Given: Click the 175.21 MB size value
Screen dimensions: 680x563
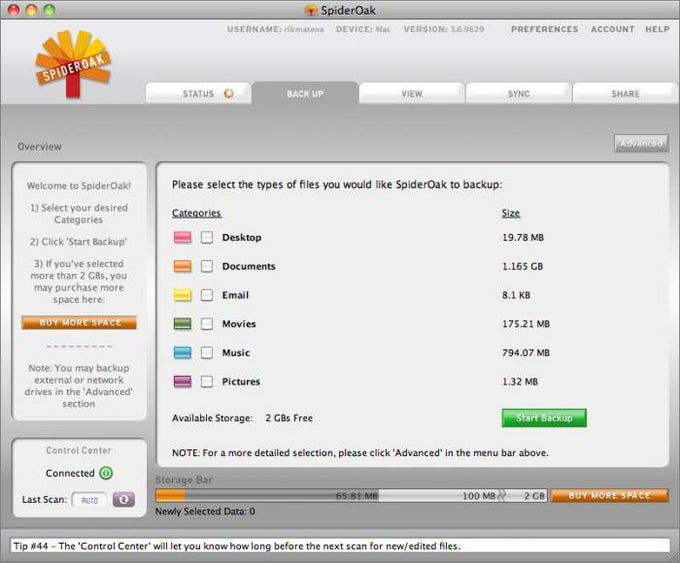Looking at the screenshot, I should pyautogui.click(x=526, y=324).
